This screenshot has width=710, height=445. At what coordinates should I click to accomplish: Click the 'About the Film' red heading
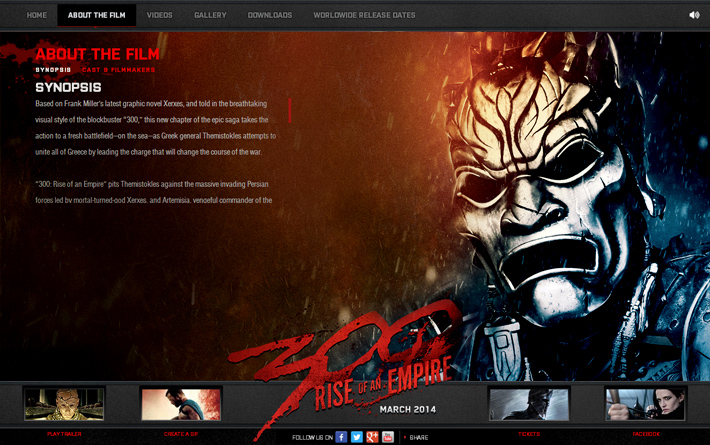(x=97, y=54)
